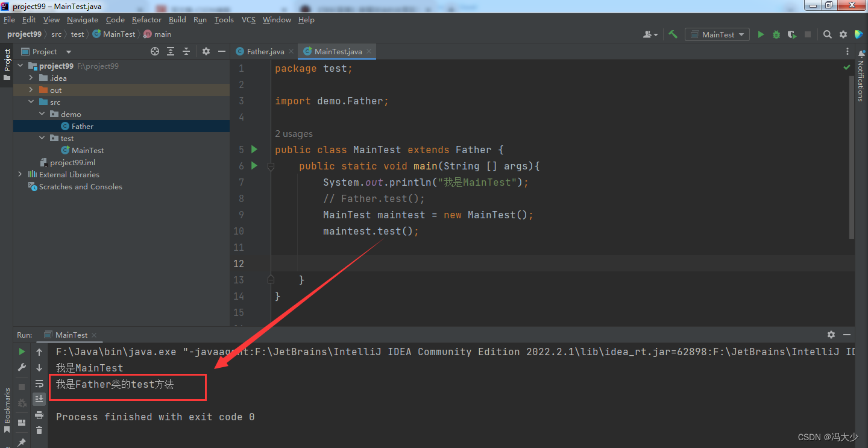Open the File menu

(x=9, y=20)
